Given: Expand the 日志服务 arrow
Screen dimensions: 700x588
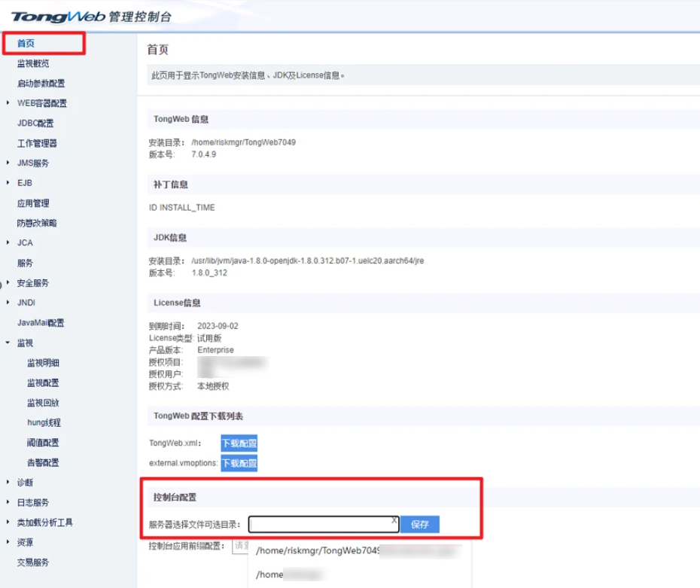Looking at the screenshot, I should pyautogui.click(x=8, y=502).
